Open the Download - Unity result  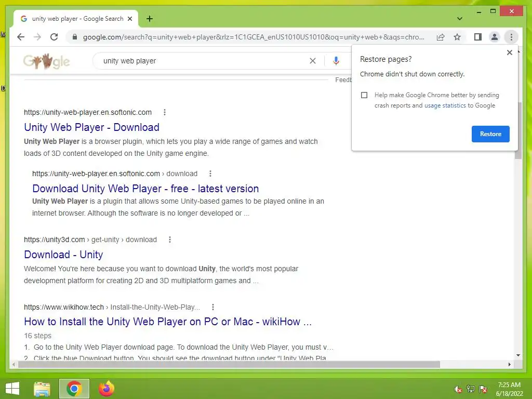tap(63, 255)
